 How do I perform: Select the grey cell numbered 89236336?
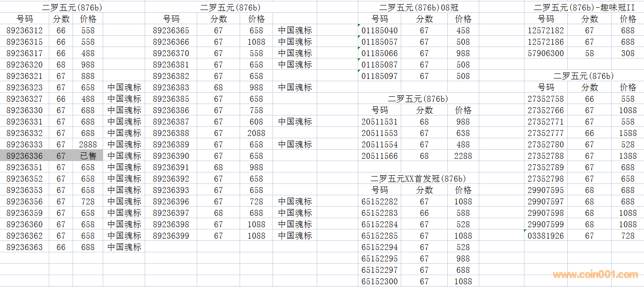(25, 156)
